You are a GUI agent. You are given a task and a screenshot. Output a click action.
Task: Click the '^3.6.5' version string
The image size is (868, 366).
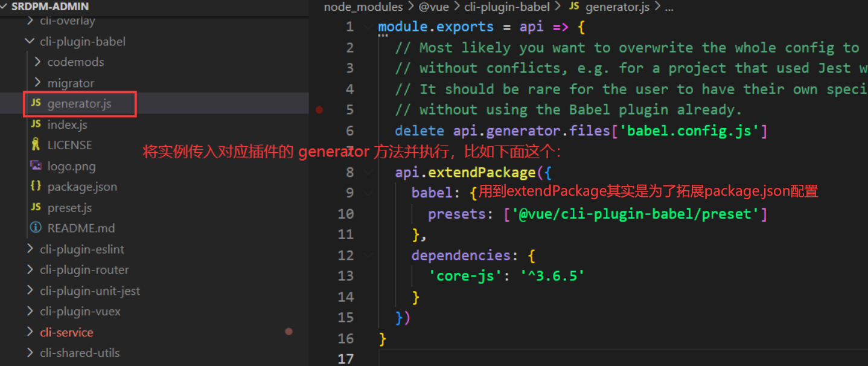[552, 276]
